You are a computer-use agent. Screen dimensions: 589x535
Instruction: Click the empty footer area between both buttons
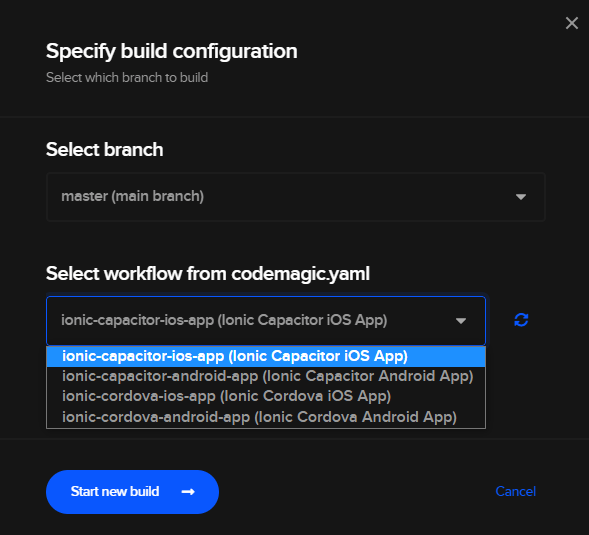[357, 492]
